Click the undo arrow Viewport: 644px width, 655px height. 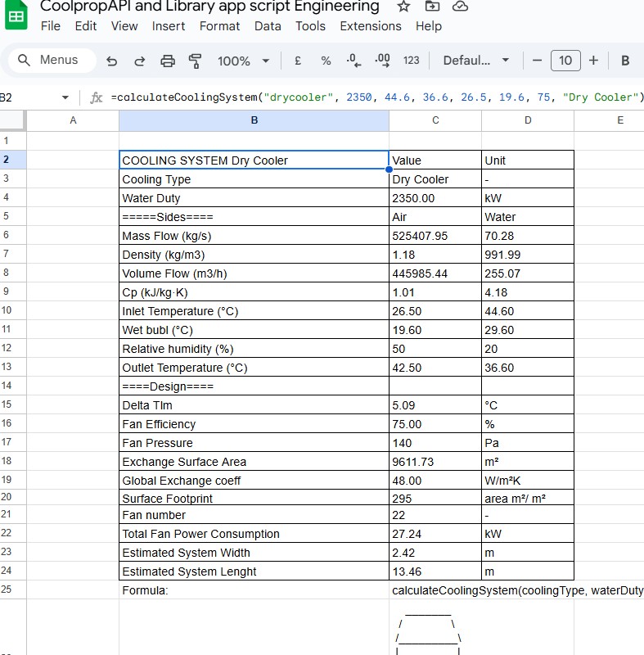click(111, 61)
